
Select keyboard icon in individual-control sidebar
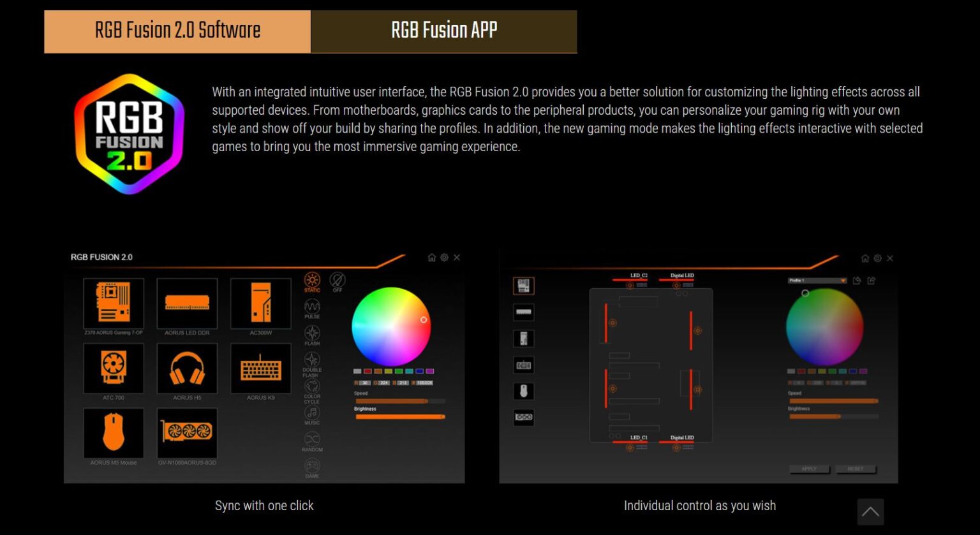524,365
